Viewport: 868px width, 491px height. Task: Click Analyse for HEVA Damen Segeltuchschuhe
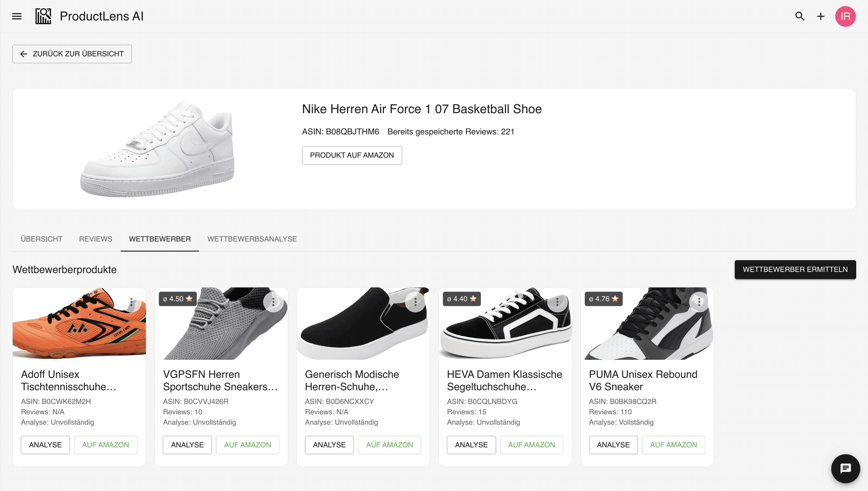click(471, 445)
